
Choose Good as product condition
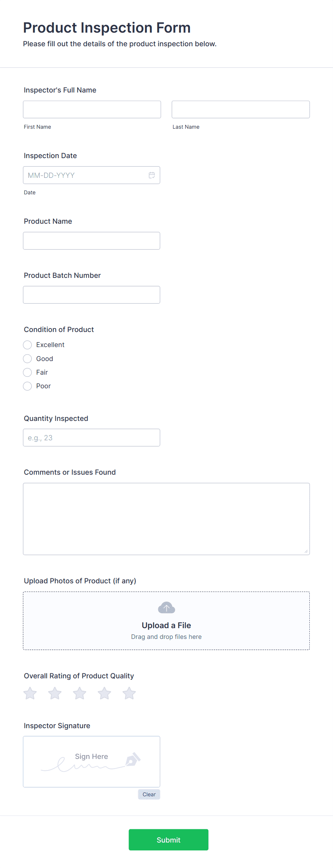click(x=28, y=359)
